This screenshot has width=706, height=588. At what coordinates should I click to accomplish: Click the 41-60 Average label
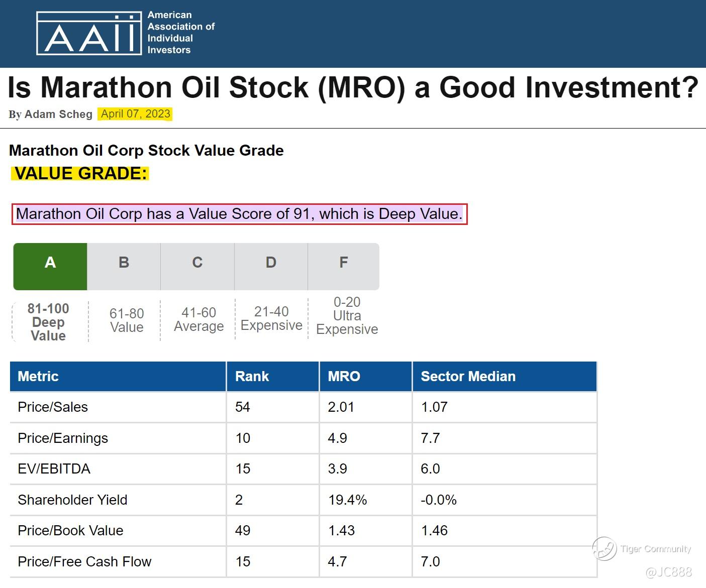pos(199,319)
